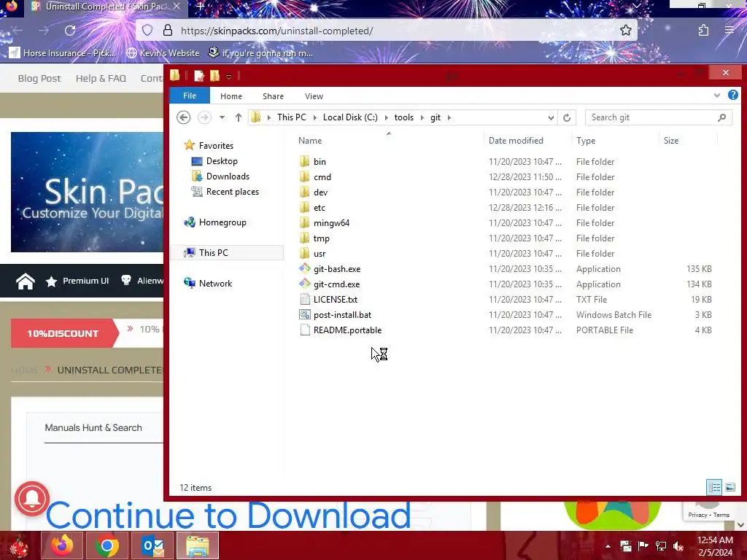747x560 pixels.
Task: Expand Local Disk (C:) breadcrumb arrow
Action: 386,117
